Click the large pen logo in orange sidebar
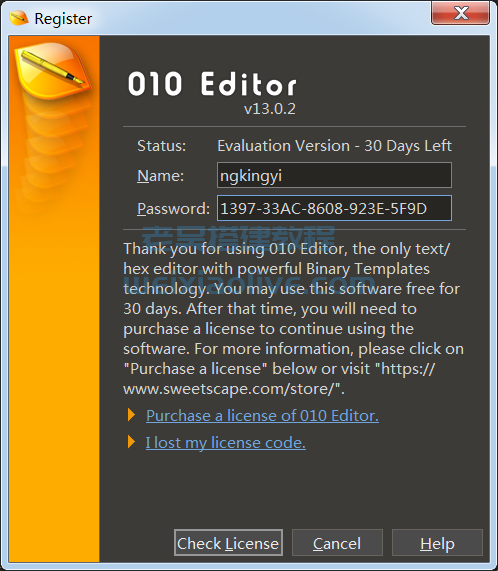Screen dimensions: 498x571 (x=52, y=70)
